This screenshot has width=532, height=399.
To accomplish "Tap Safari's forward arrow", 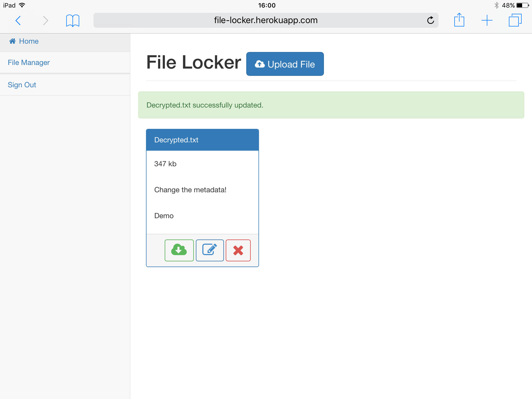I will [x=45, y=20].
